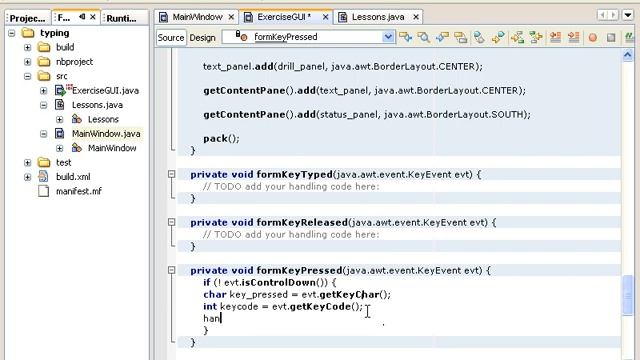Switch editor to Design view
Viewport: 640px width, 360px height.
(202, 38)
